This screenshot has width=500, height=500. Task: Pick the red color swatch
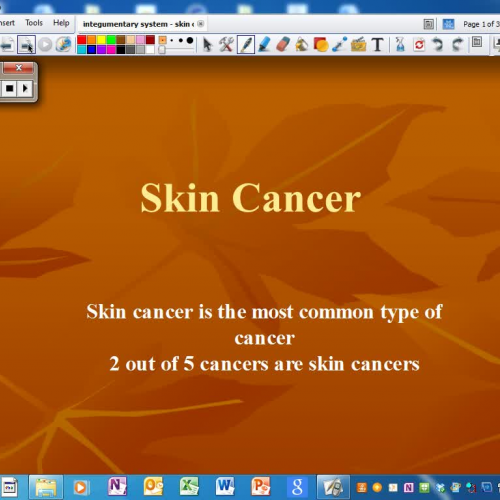tap(82, 40)
